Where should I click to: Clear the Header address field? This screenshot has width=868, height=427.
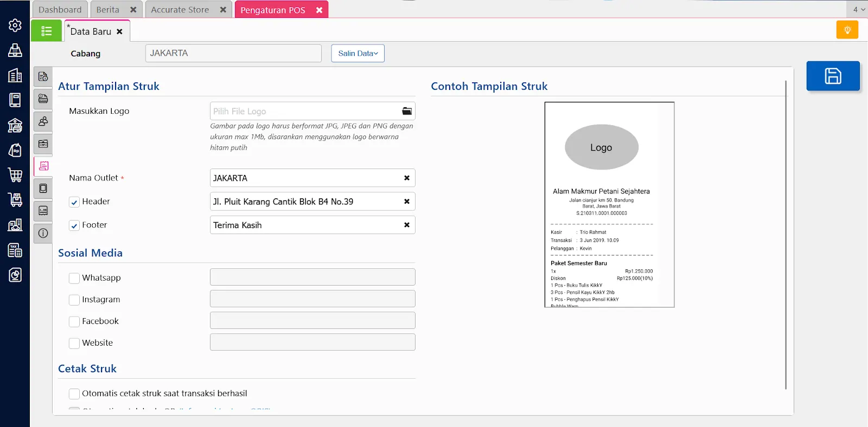[407, 202]
